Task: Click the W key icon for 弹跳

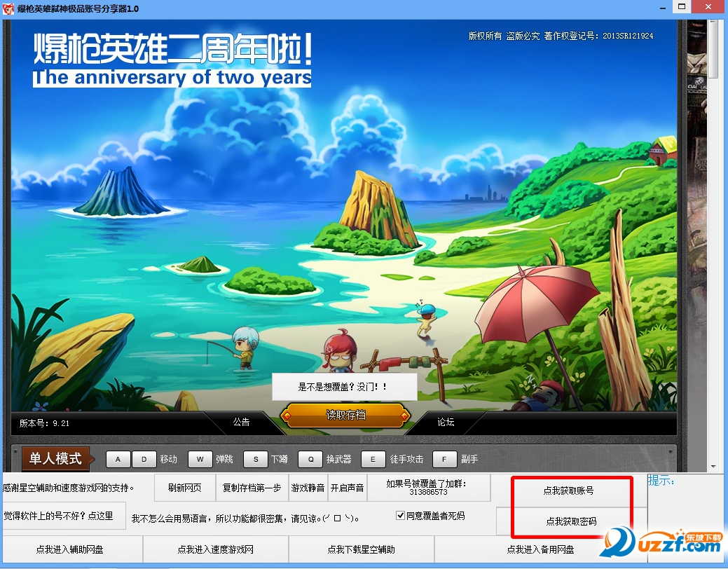Action: [200, 460]
